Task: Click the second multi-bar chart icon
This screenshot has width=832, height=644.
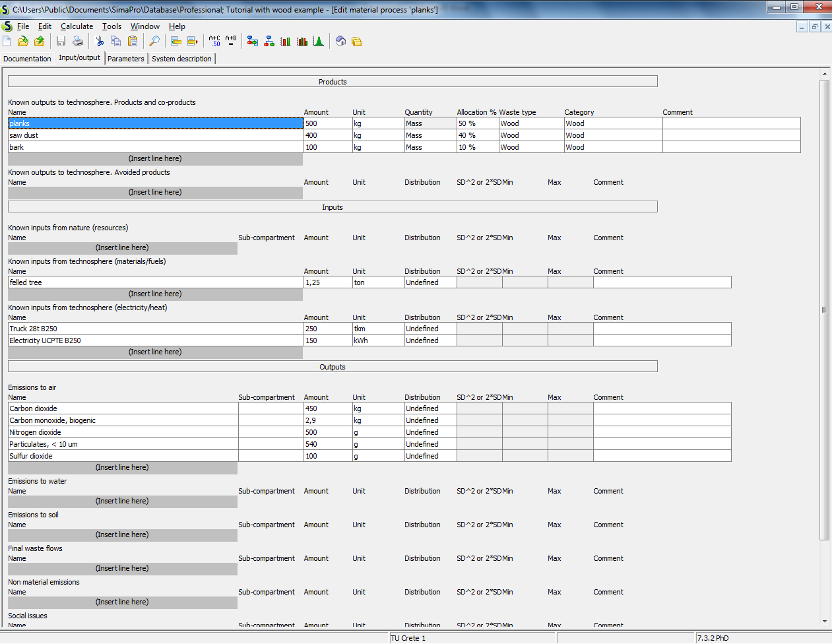Action: (302, 42)
